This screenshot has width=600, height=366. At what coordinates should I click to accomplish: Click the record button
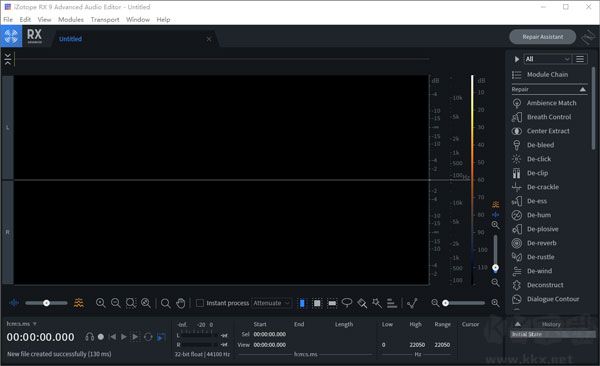[101, 337]
